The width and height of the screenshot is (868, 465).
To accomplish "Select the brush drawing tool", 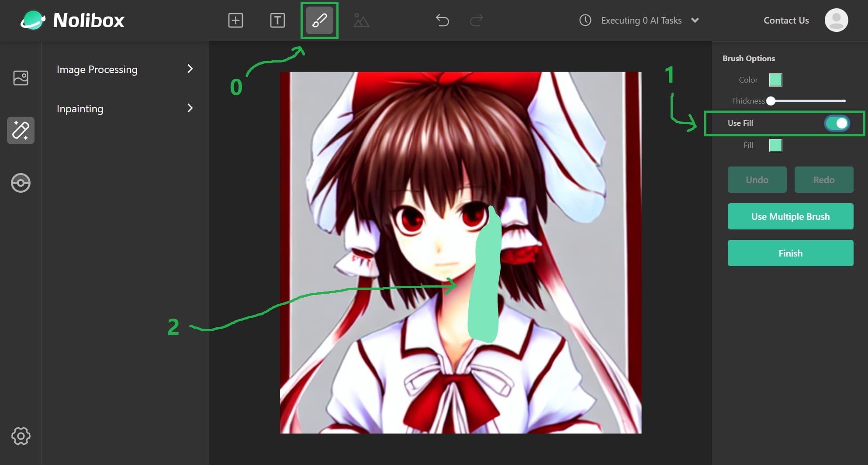I will (x=319, y=20).
